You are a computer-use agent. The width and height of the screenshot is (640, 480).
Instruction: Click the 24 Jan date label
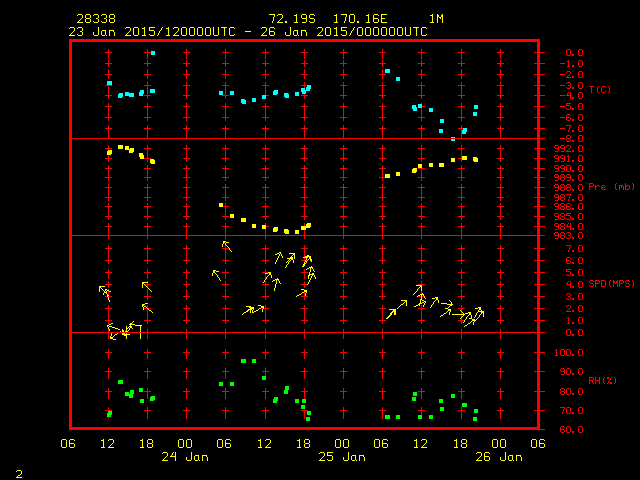[x=185, y=457]
